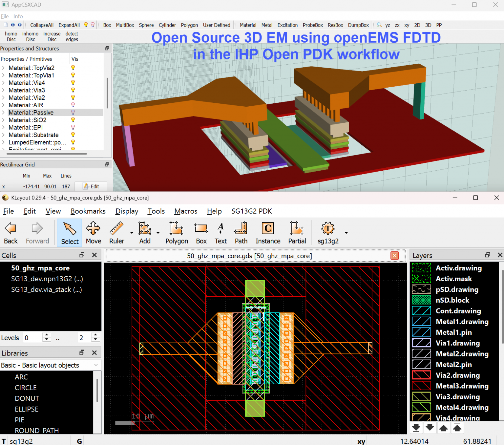Click ExpandAll in the AppCSXCAD toolbar
Image resolution: width=504 pixels, height=445 pixels.
(x=69, y=25)
